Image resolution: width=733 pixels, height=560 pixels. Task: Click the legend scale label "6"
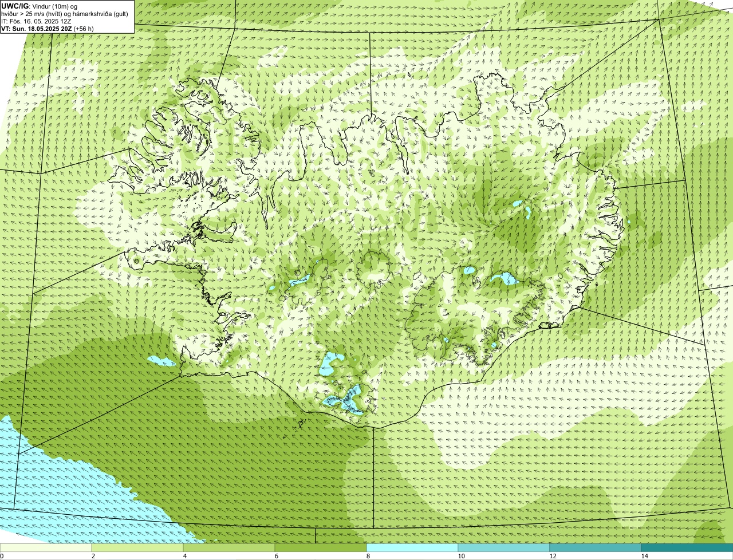click(x=276, y=556)
